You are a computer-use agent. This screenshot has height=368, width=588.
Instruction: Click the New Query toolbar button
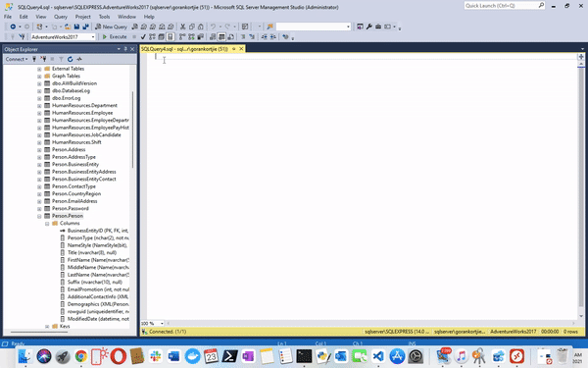(x=111, y=26)
